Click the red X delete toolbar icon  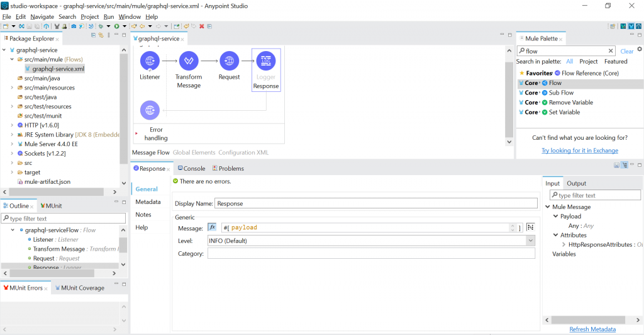(202, 26)
